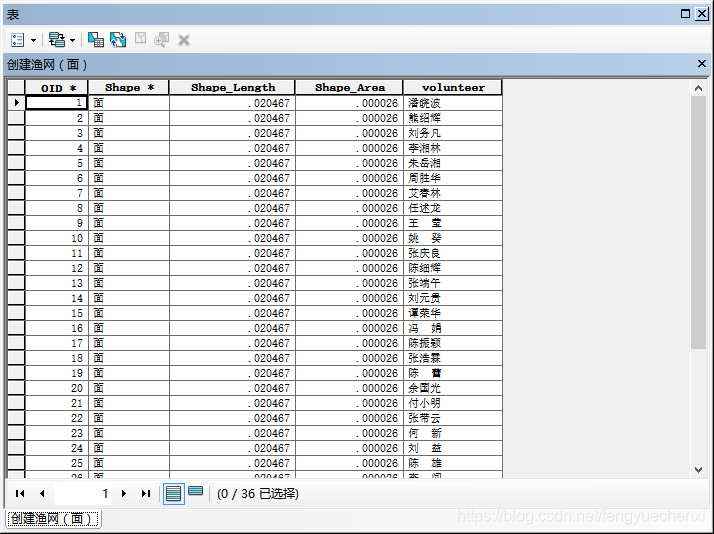Click the Zoom To Selected icon
This screenshot has height=534, width=714.
coord(162,40)
